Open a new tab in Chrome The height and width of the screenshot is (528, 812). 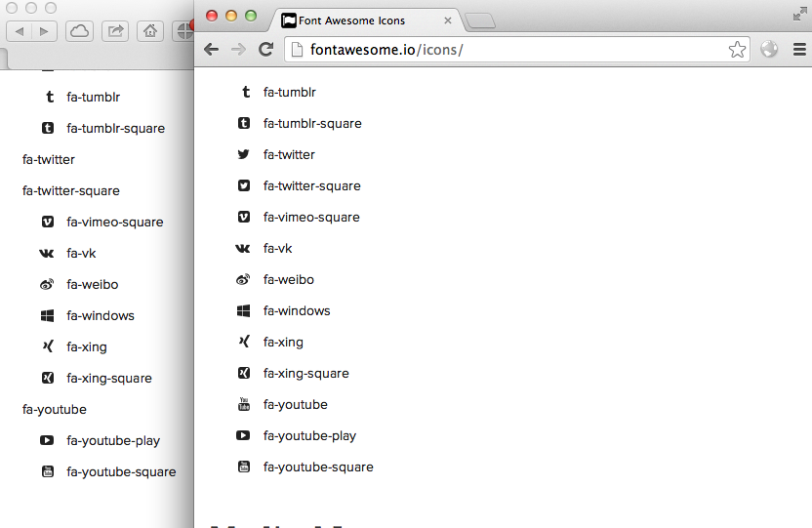pyautogui.click(x=480, y=21)
